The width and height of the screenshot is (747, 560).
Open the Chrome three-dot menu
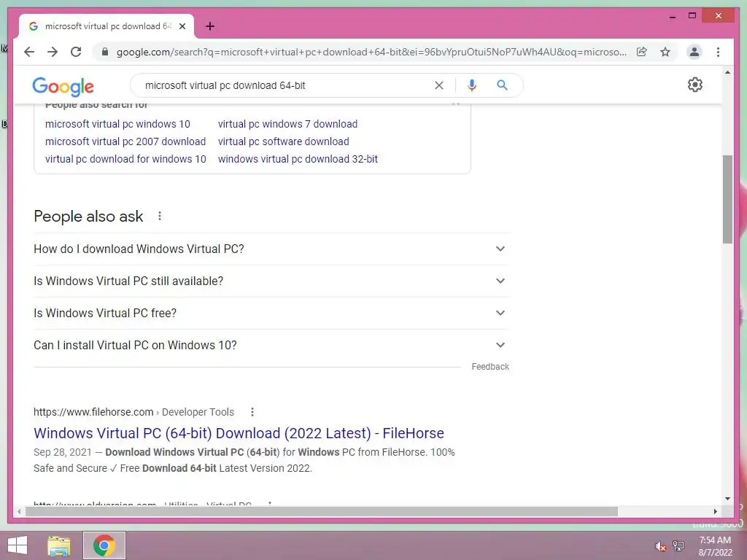click(x=718, y=52)
